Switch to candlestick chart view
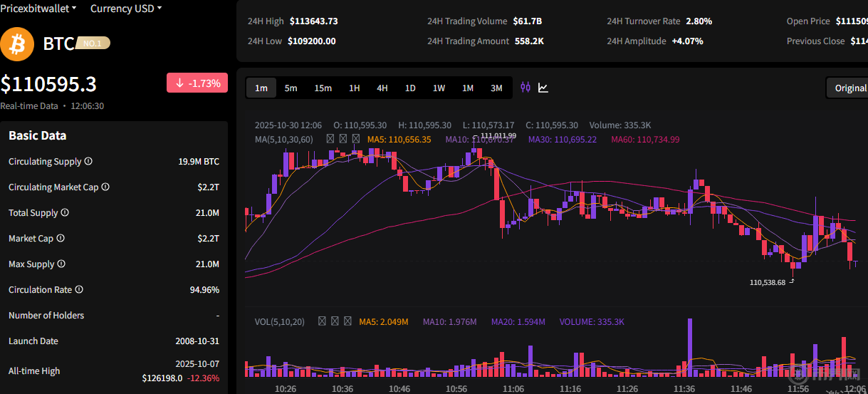 [525, 88]
